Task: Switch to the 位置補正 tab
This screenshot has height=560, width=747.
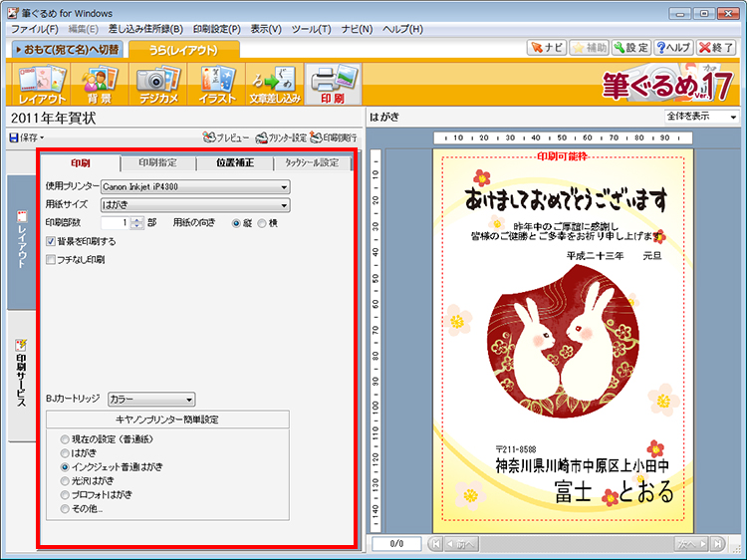Action: 235,163
